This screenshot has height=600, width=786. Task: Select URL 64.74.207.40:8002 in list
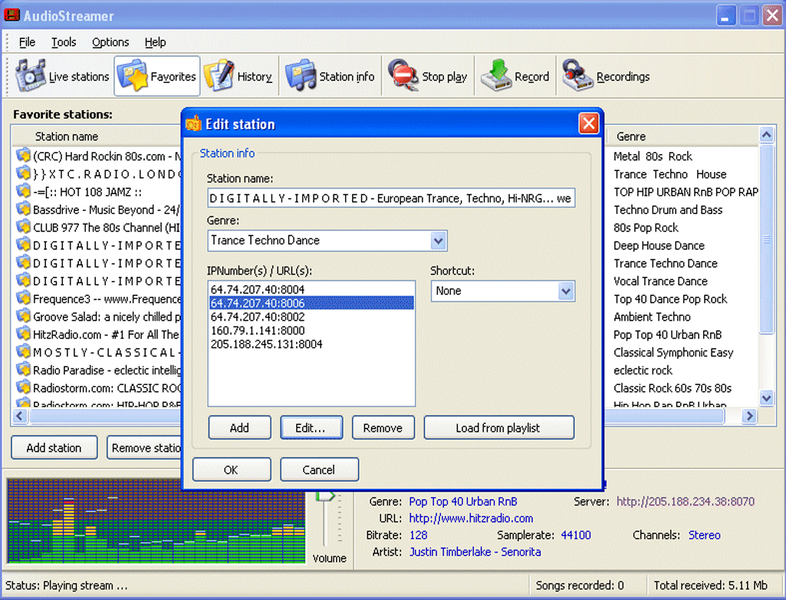(311, 317)
